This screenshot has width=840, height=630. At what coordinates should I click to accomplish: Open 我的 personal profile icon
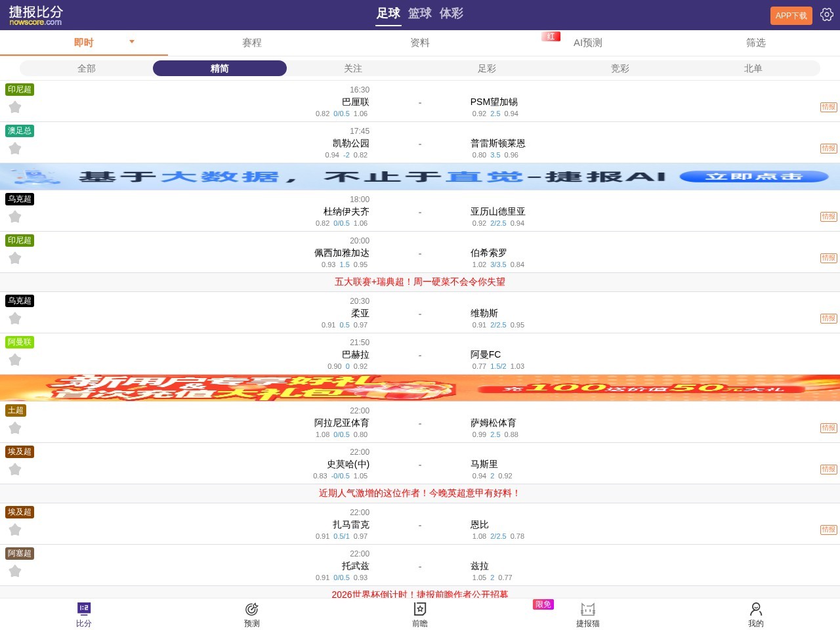pos(755,614)
